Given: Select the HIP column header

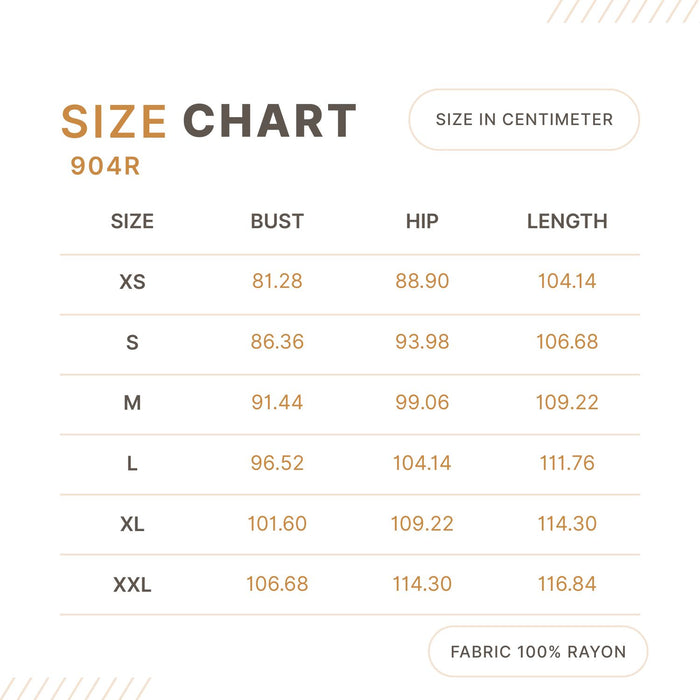Looking at the screenshot, I should click(x=422, y=221).
